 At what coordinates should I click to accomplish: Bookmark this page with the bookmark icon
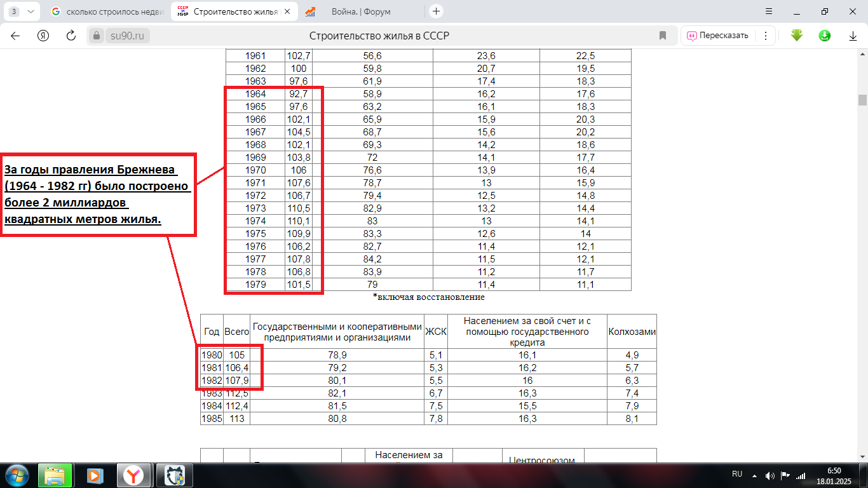(663, 36)
